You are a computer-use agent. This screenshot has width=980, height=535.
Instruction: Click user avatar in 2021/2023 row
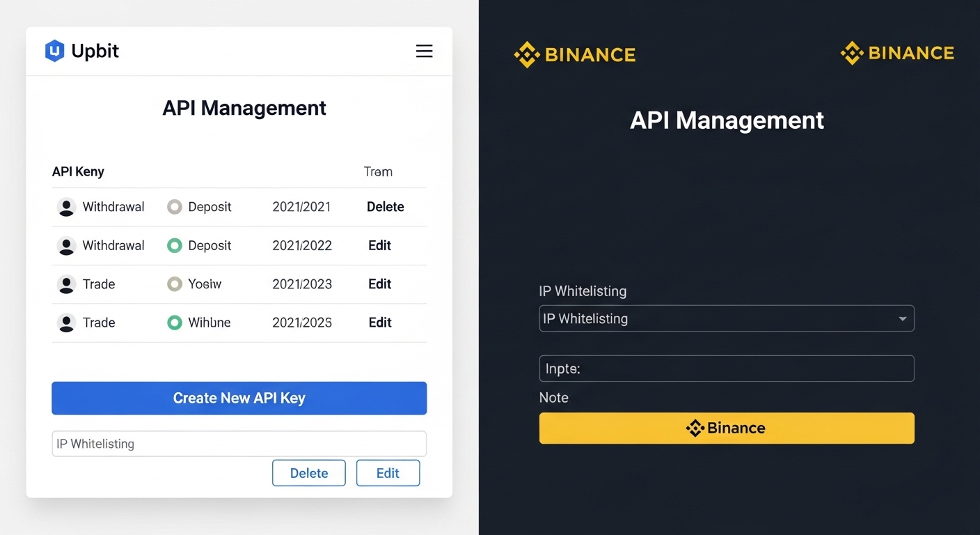[x=66, y=284]
